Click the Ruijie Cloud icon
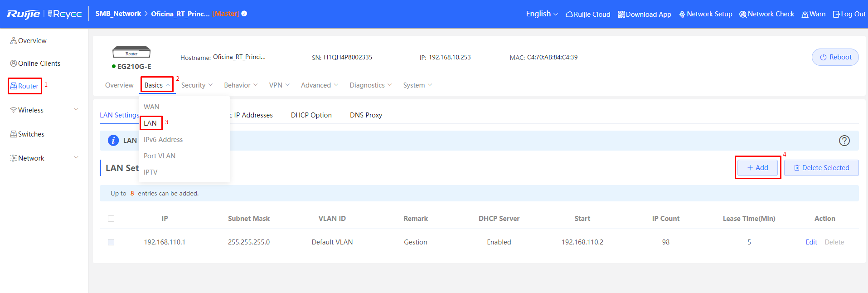 click(569, 15)
